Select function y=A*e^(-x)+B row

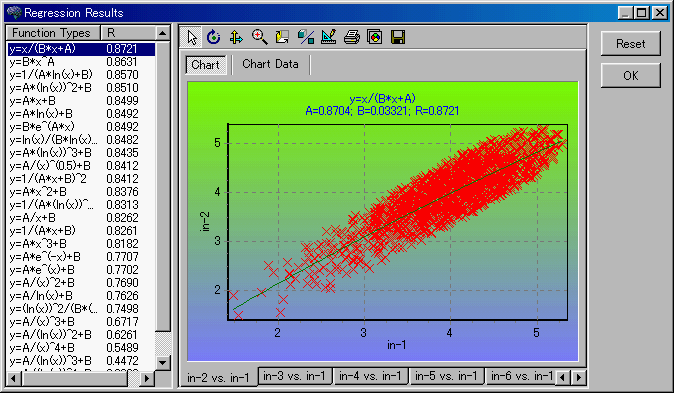(x=81, y=257)
